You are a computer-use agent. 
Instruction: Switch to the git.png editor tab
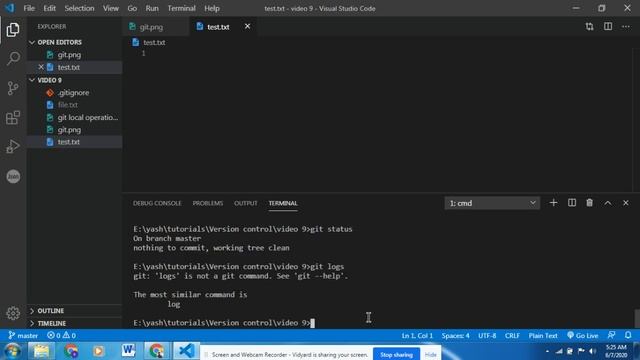click(156, 27)
